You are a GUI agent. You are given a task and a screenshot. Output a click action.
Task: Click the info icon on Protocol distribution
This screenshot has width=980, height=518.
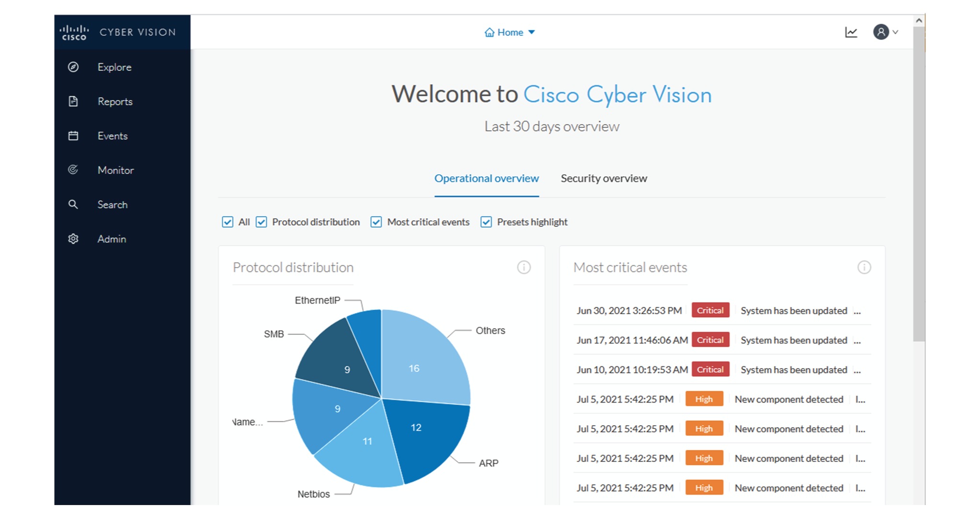pos(524,268)
